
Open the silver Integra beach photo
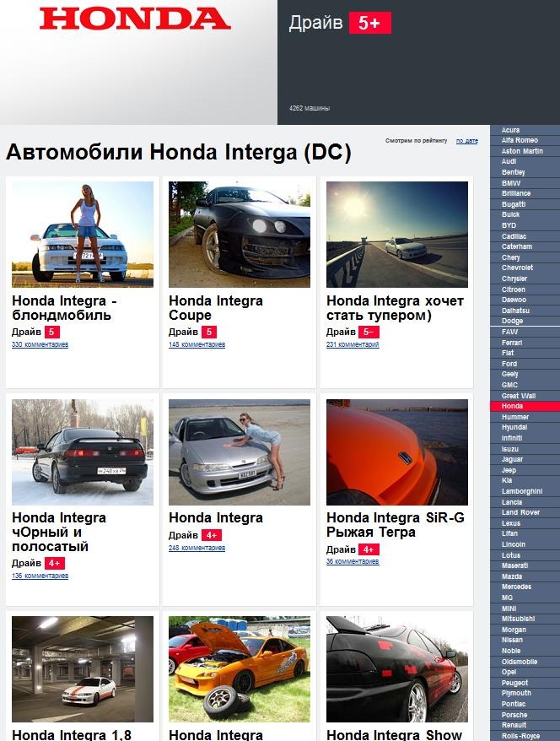[240, 452]
